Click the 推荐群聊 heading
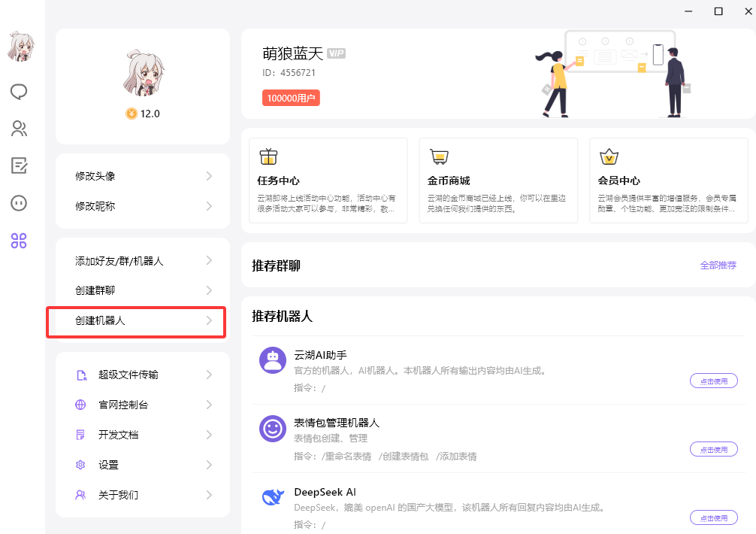The image size is (756, 534). (x=277, y=265)
